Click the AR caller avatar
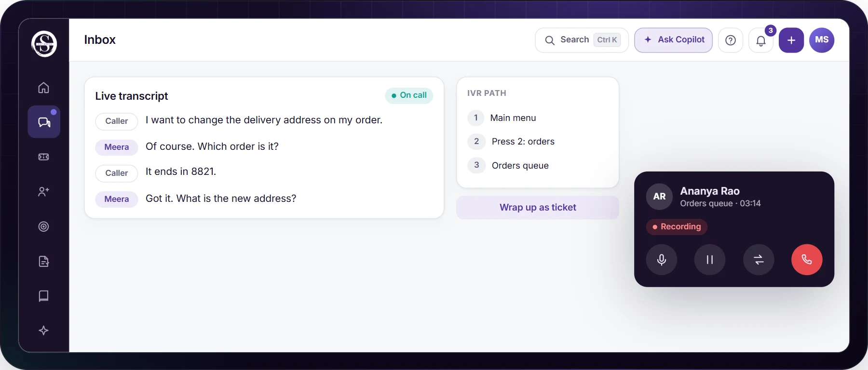868x370 pixels. pos(659,197)
